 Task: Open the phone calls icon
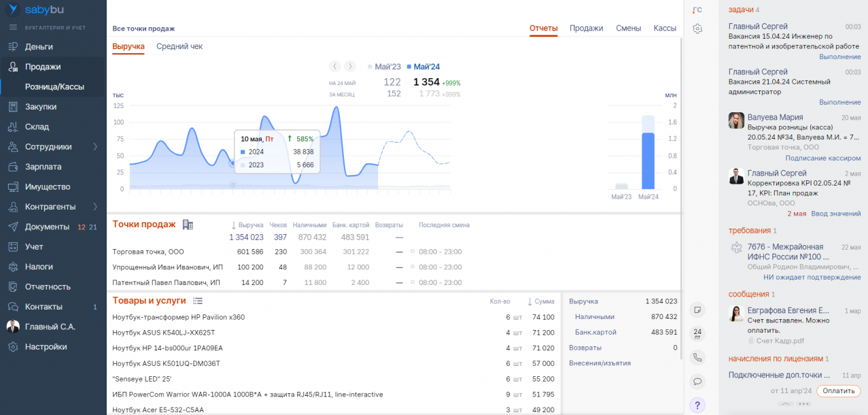(x=697, y=357)
